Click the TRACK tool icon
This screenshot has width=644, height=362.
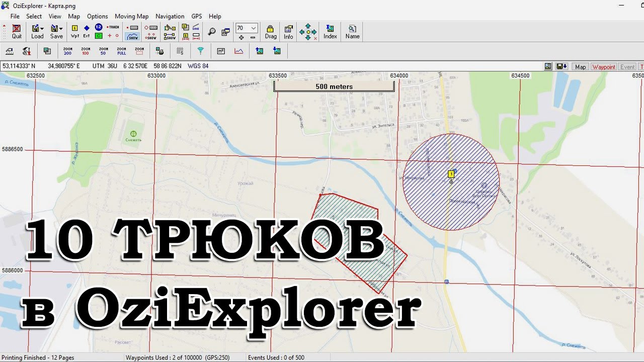(x=113, y=27)
